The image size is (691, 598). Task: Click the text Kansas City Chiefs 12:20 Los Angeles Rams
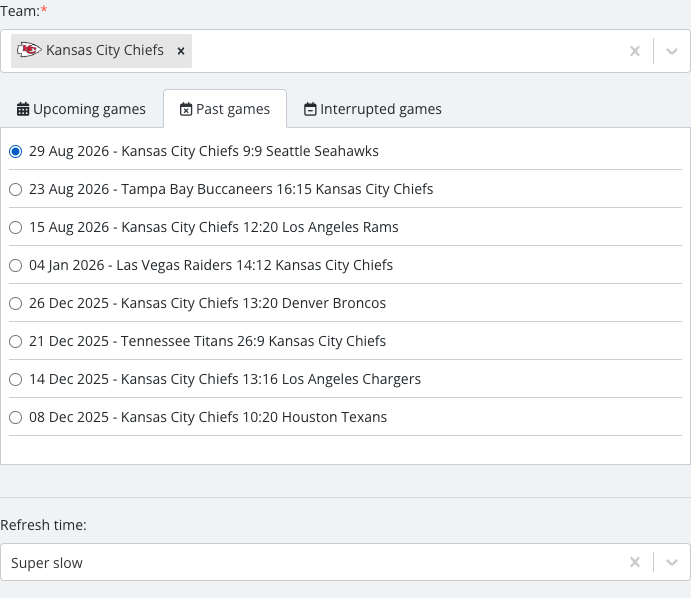point(260,227)
